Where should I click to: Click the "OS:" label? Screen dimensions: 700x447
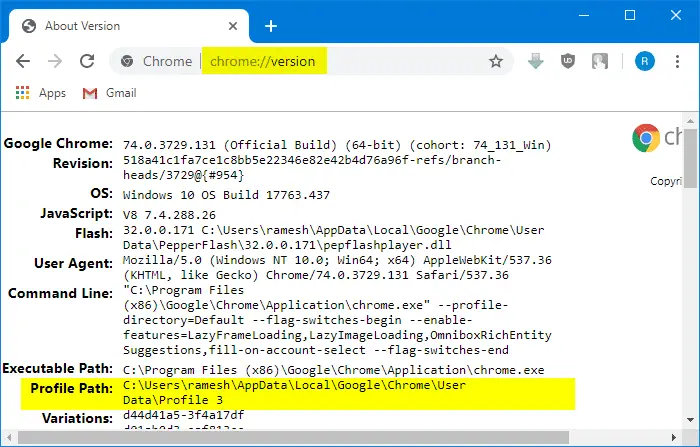tap(101, 193)
